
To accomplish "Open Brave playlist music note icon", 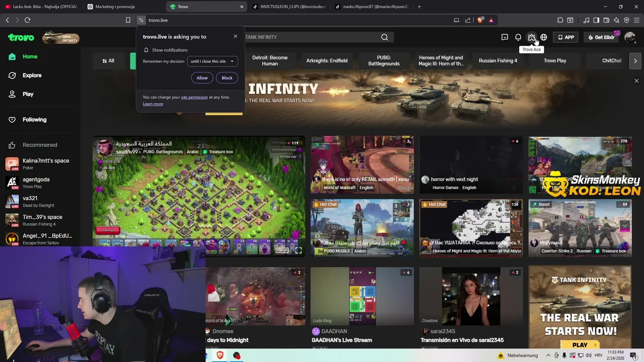I will pyautogui.click(x=586, y=20).
